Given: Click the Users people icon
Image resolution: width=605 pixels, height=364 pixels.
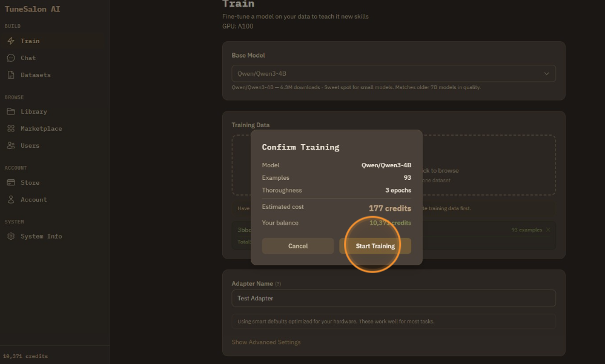Looking at the screenshot, I should click(12, 145).
